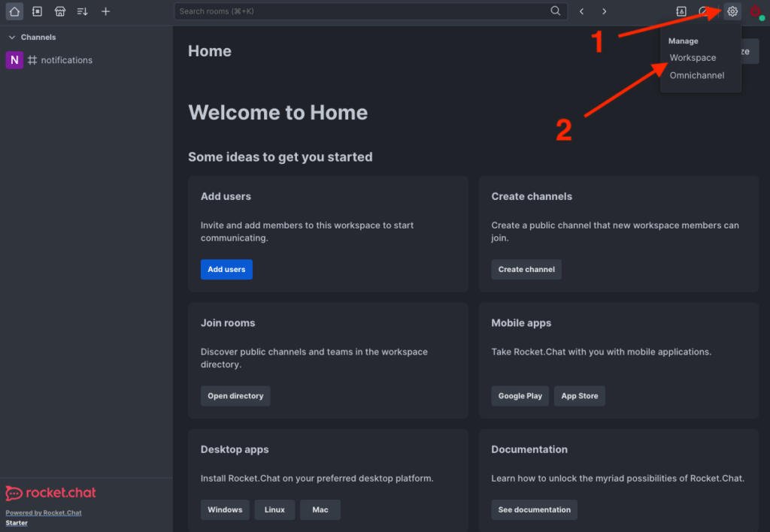The height and width of the screenshot is (532, 770).
Task: Focus the Search rooms input field
Action: click(361, 11)
